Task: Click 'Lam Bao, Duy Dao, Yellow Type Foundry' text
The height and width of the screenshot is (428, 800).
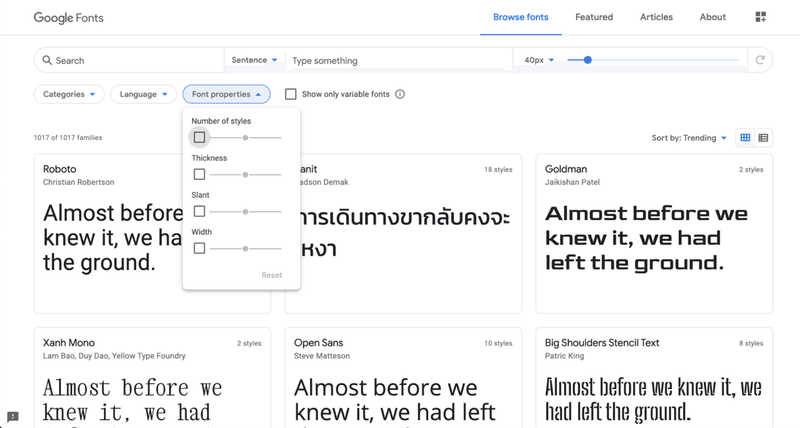Action: 114,356
